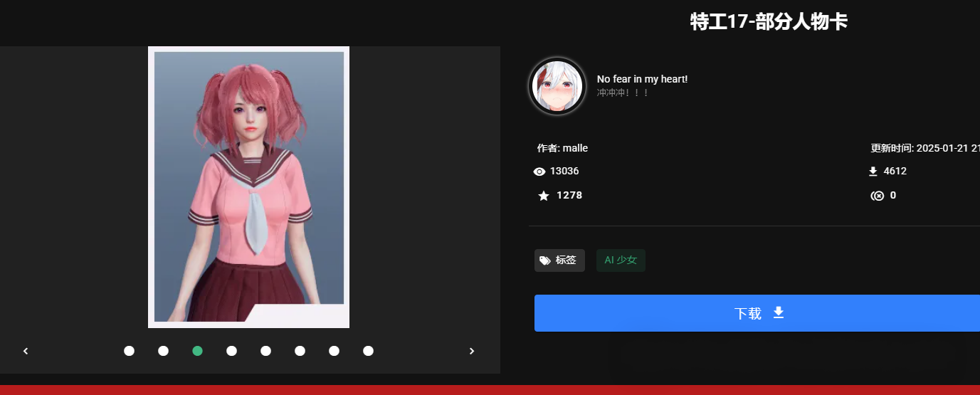
Task: Jump to the fourth carousel dot
Action: coord(231,351)
